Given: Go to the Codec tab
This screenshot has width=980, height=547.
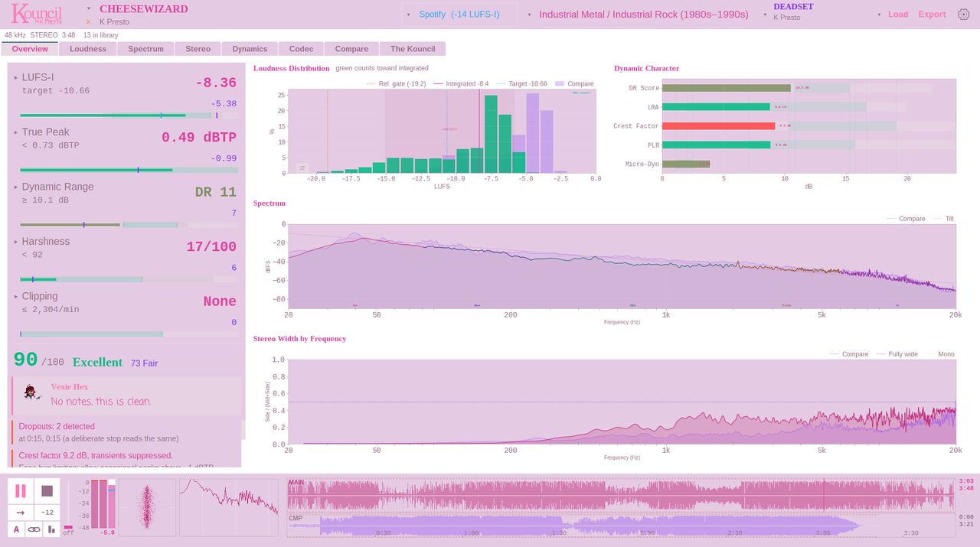Looking at the screenshot, I should click(301, 49).
